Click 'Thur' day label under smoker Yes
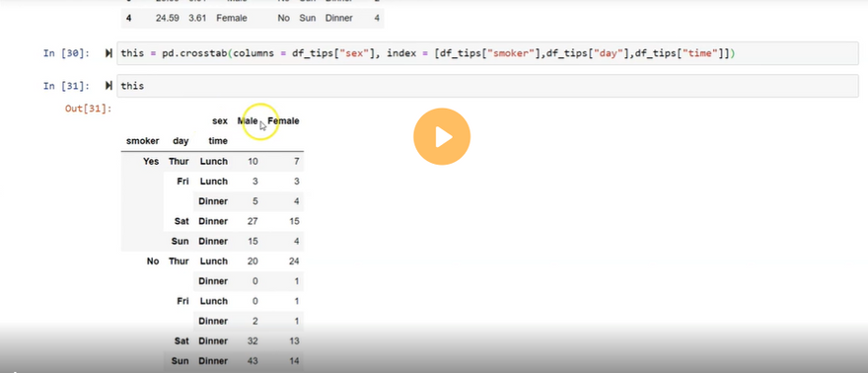The image size is (868, 373). [179, 162]
